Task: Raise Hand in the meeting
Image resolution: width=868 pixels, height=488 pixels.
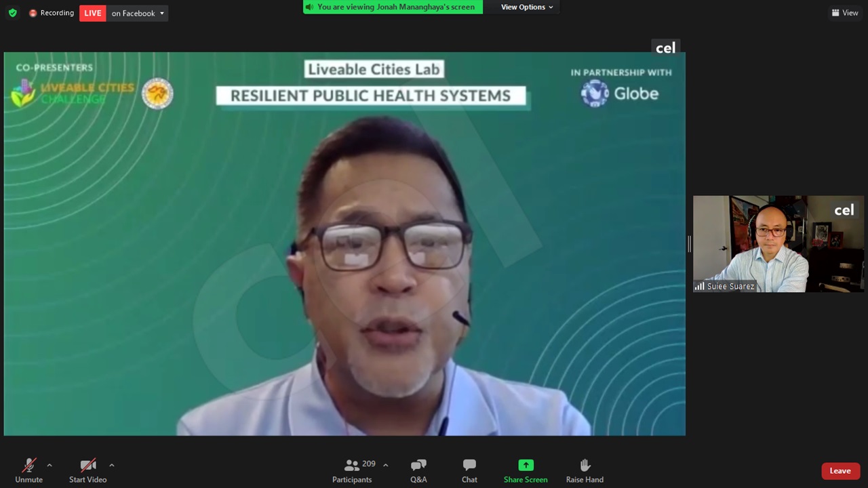Action: (585, 470)
